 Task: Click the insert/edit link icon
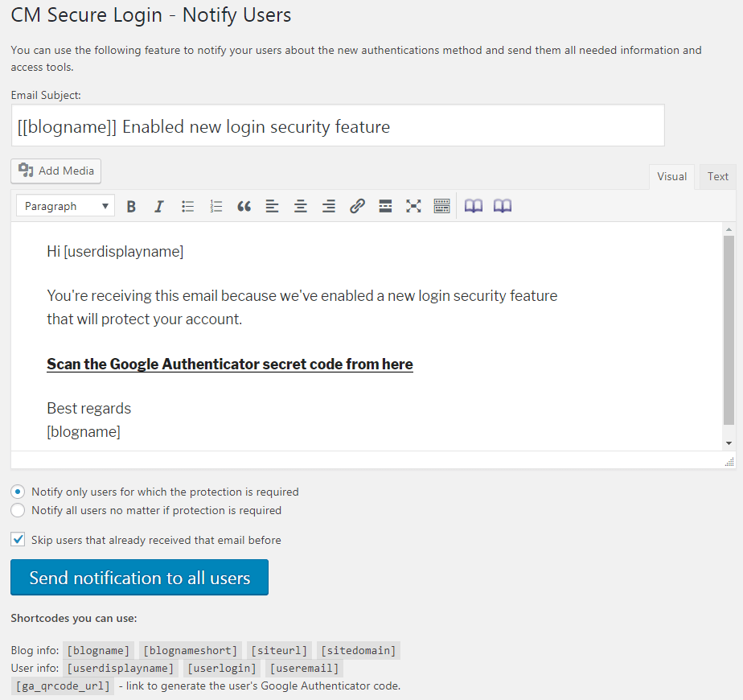tap(357, 207)
